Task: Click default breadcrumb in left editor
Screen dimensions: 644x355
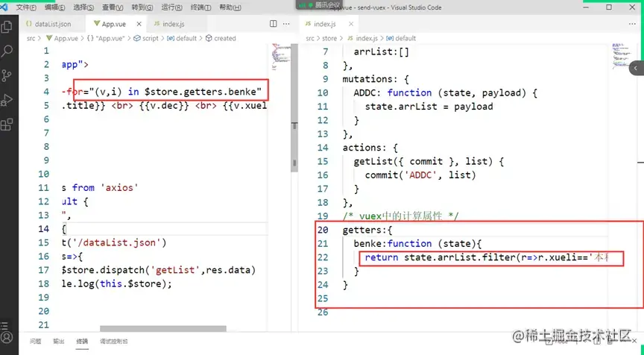Action: pyautogui.click(x=182, y=38)
